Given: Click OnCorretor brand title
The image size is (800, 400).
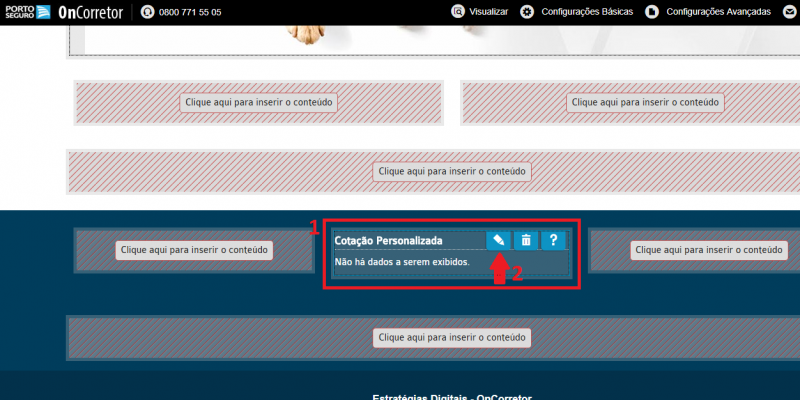Looking at the screenshot, I should 91,12.
